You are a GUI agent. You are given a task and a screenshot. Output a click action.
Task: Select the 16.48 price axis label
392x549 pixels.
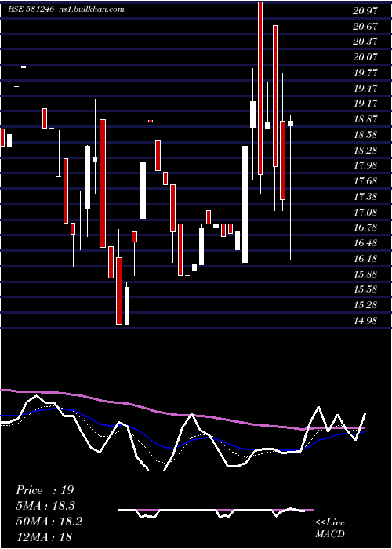[365, 243]
